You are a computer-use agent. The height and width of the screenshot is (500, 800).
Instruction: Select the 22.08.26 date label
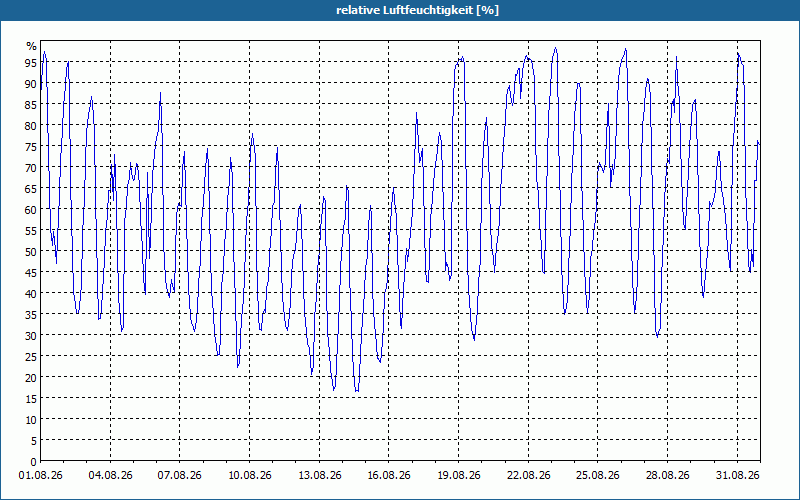[x=529, y=476]
